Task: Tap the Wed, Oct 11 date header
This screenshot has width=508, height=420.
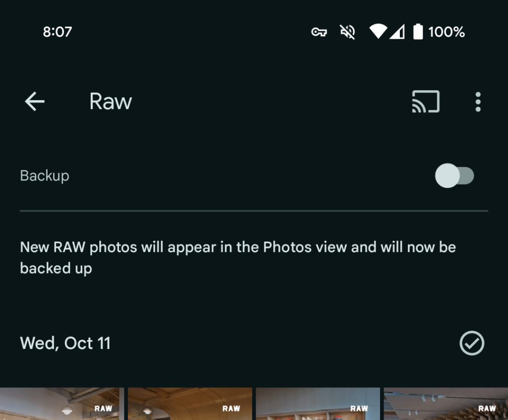Action: (x=65, y=343)
